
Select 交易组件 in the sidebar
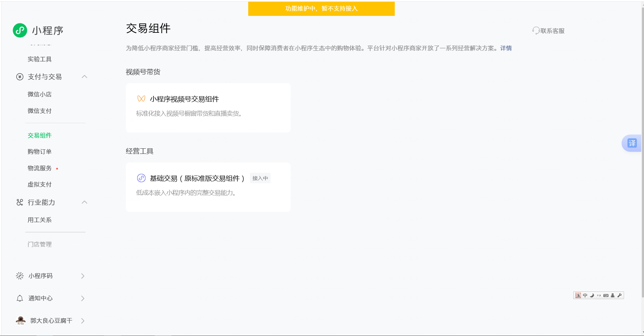click(40, 135)
